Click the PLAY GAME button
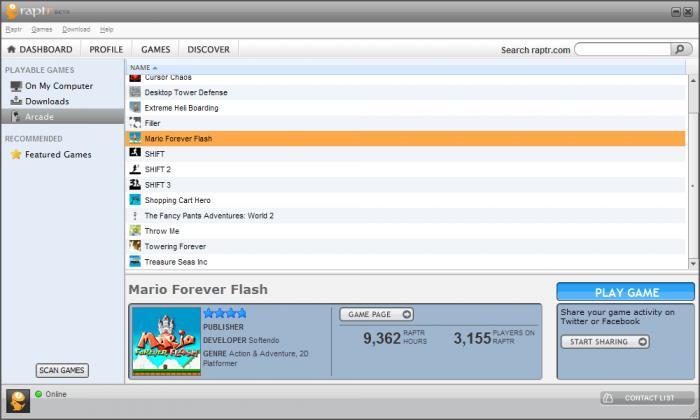700x420 pixels. (626, 292)
